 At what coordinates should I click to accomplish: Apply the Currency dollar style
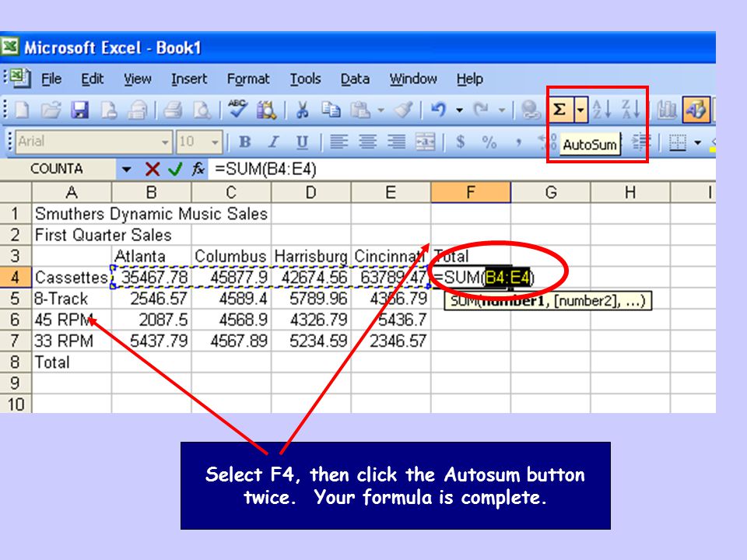[x=460, y=142]
